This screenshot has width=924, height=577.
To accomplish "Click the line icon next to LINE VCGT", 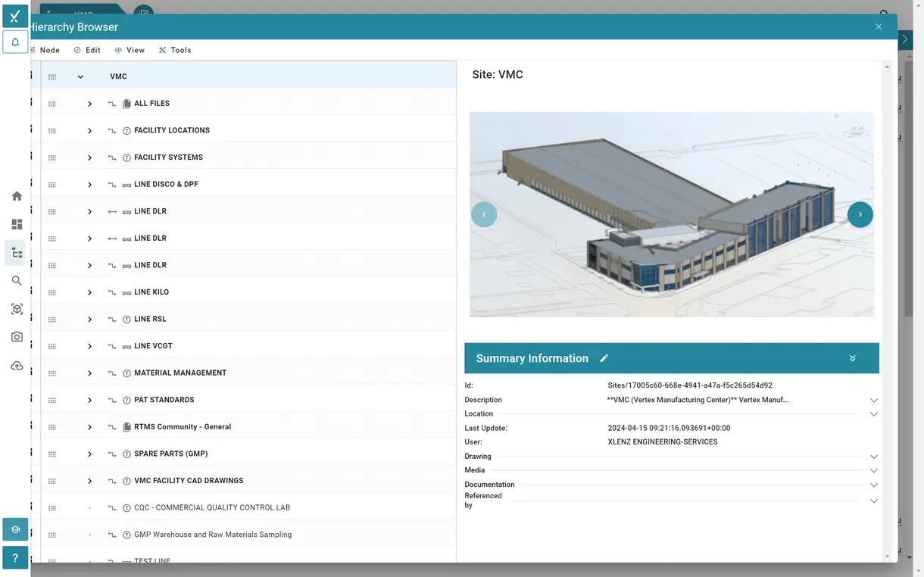I will (126, 346).
